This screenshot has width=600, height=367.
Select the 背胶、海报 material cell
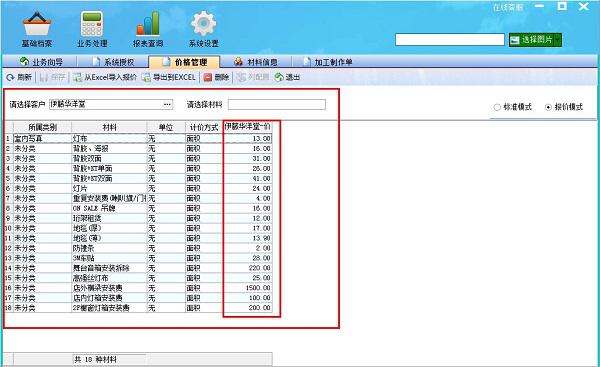[109, 148]
